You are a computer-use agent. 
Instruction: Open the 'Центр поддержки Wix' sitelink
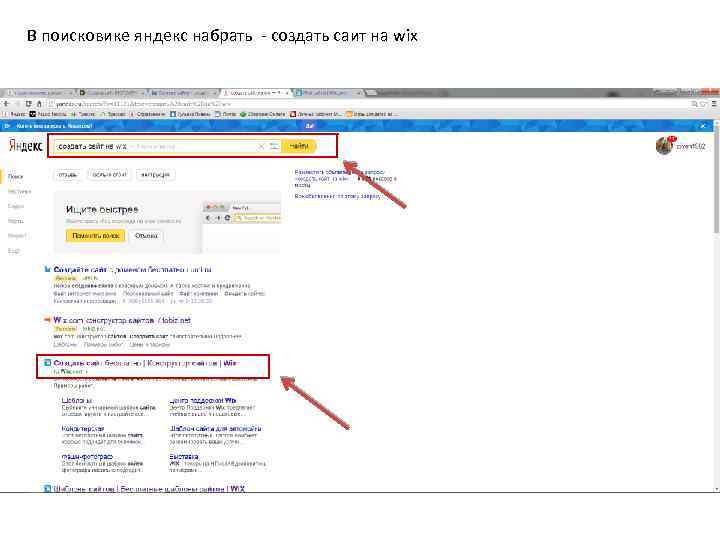point(202,400)
